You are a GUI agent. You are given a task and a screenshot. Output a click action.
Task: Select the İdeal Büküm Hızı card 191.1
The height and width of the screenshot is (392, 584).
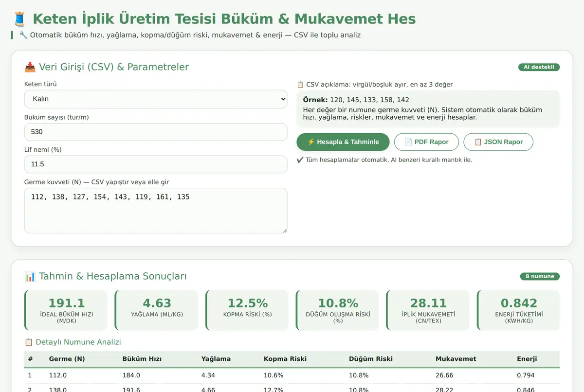66,310
